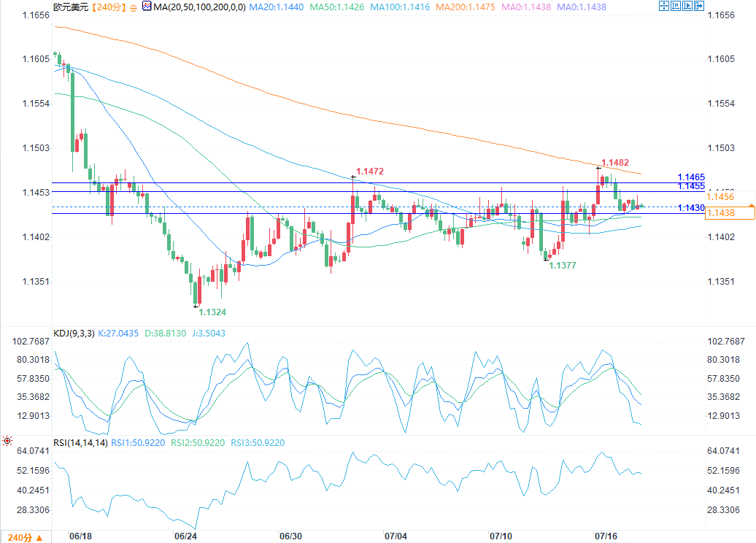Click the 【240分】 period label in the header

pyautogui.click(x=109, y=7)
